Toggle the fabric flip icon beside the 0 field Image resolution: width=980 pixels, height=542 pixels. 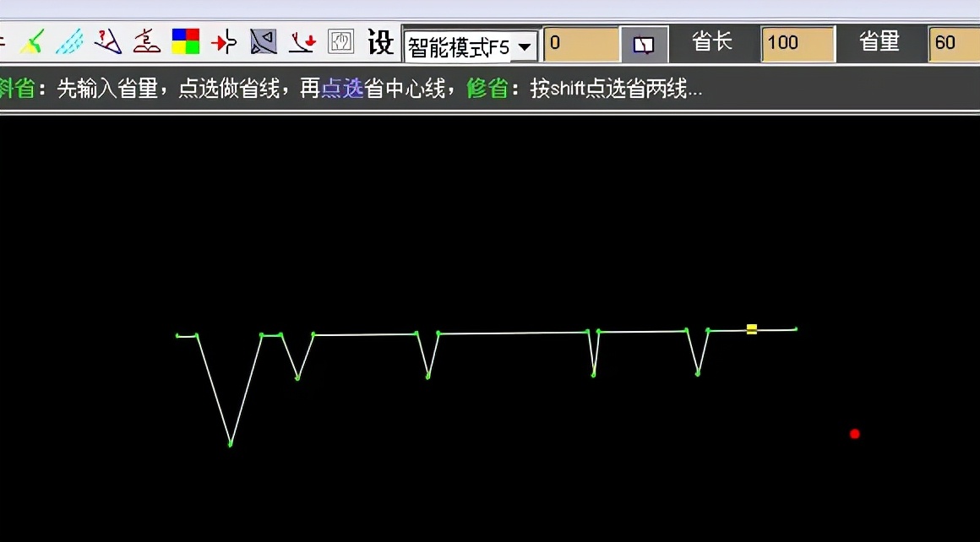pyautogui.click(x=644, y=44)
